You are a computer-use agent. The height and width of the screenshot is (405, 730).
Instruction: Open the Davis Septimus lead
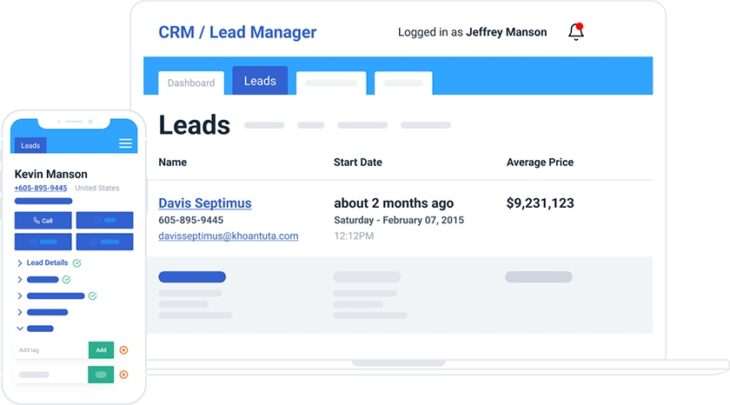[x=205, y=203]
